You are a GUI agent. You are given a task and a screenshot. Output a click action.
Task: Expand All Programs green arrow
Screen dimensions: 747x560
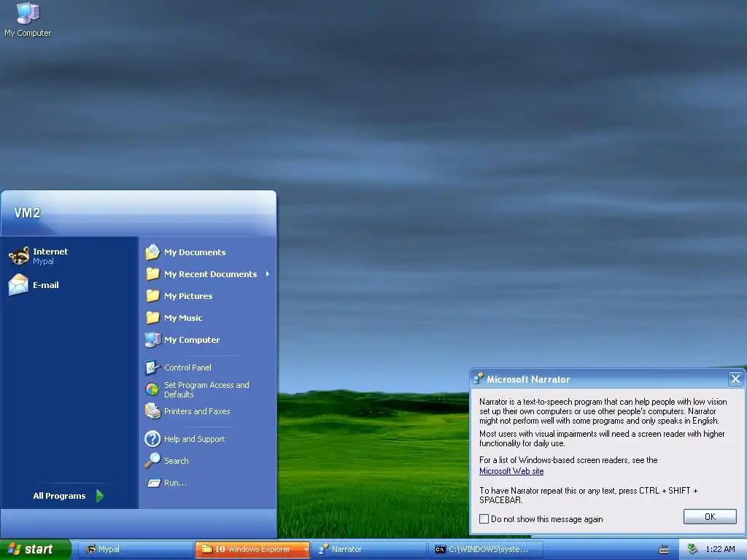point(99,496)
